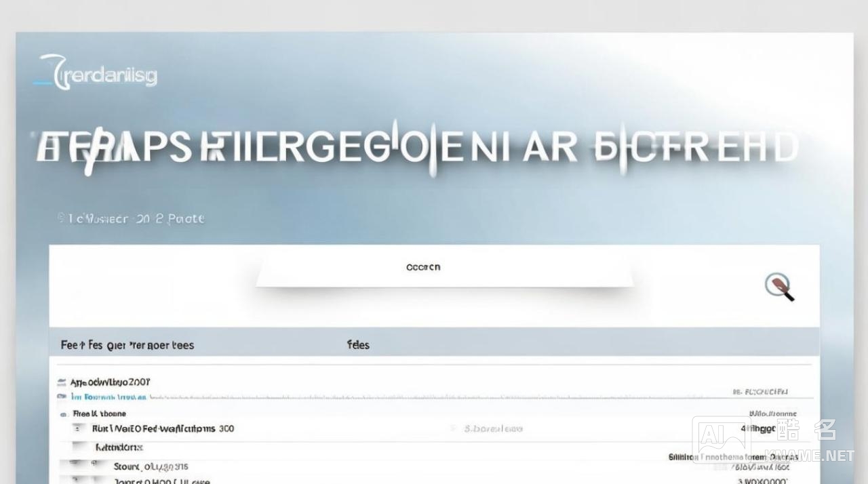Click the grayed center text in the 300 row
The width and height of the screenshot is (868, 484).
(x=493, y=428)
